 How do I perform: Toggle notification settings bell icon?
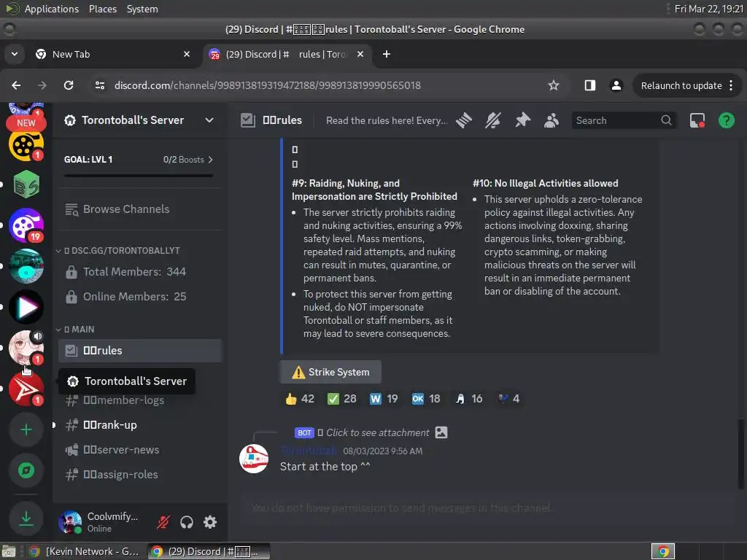[x=493, y=120]
